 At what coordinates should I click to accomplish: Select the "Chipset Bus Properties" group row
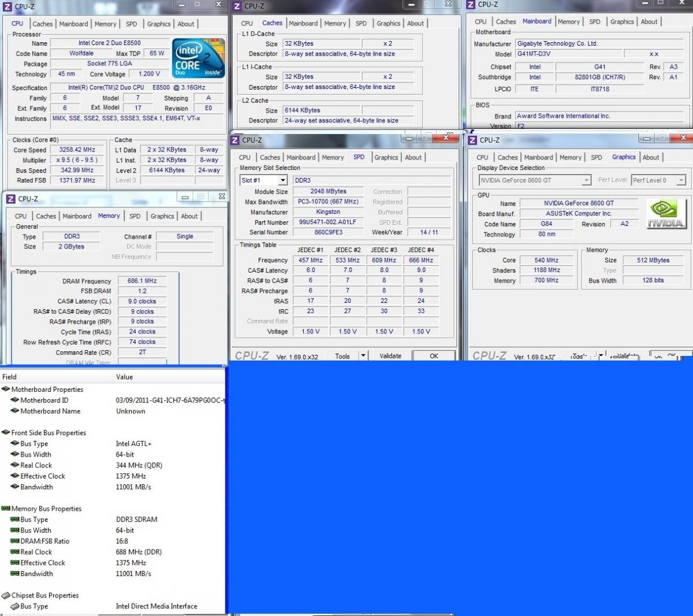(113, 595)
